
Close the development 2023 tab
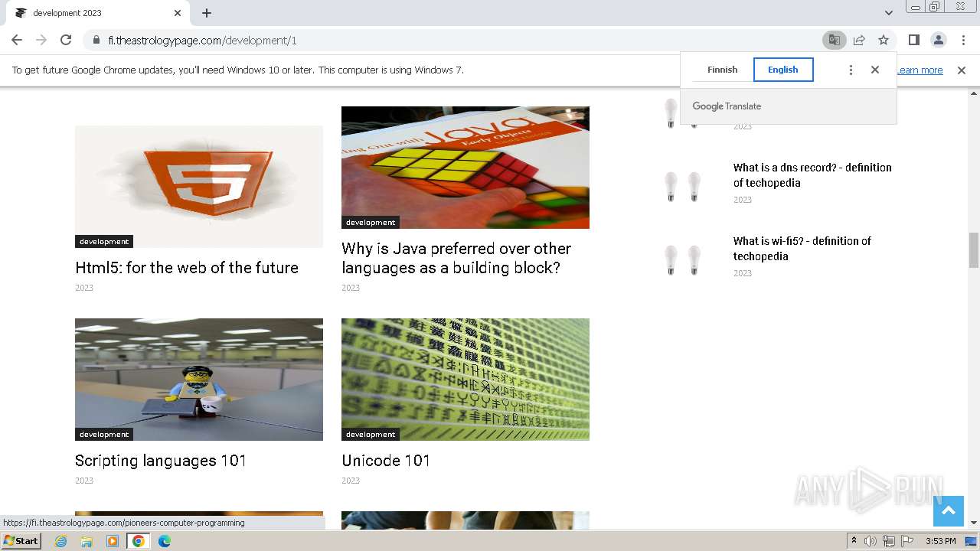click(178, 13)
